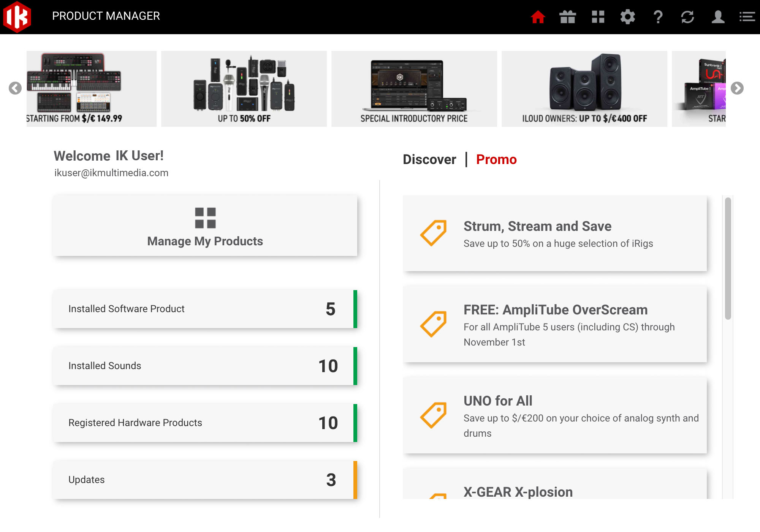Switch to the Discover tab
The width and height of the screenshot is (760, 532).
[x=429, y=159]
